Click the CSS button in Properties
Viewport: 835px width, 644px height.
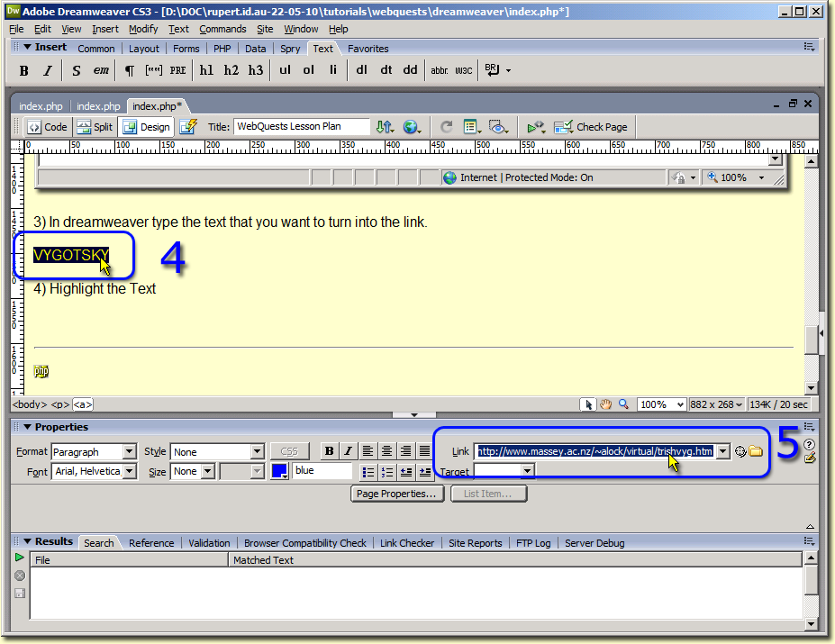pyautogui.click(x=289, y=451)
